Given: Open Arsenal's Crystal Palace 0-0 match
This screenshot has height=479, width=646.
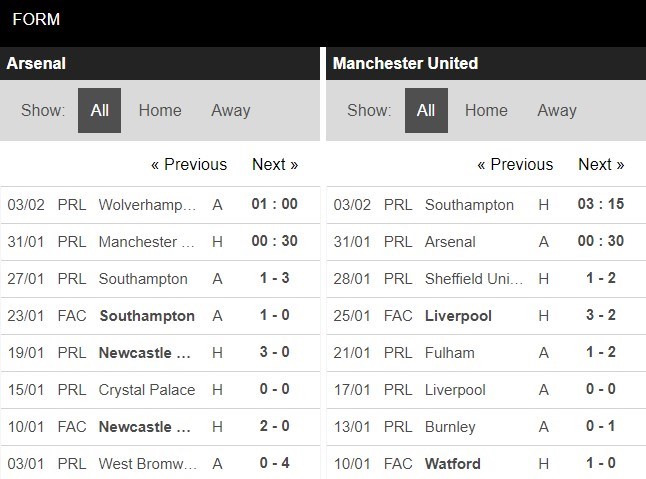Looking at the screenshot, I should (160, 390).
